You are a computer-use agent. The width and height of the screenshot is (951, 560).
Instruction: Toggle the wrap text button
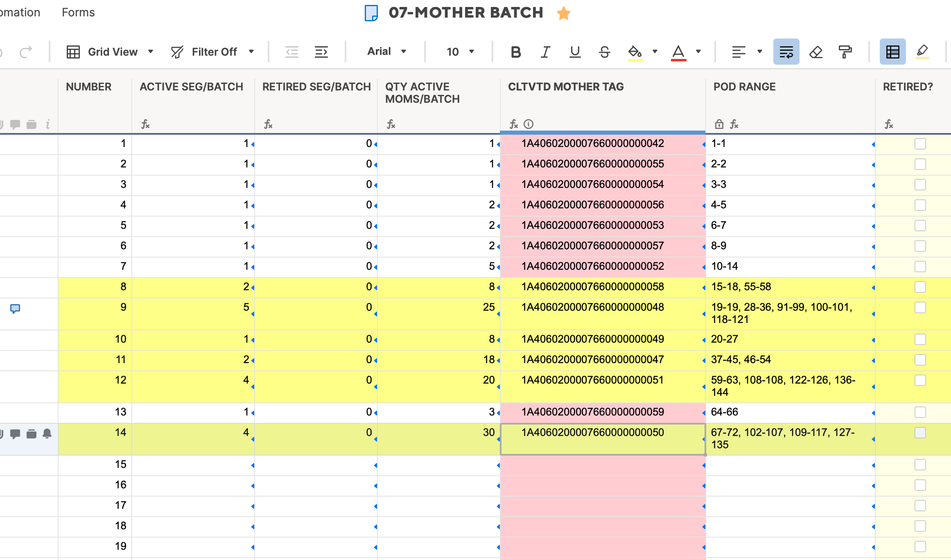[x=786, y=52]
